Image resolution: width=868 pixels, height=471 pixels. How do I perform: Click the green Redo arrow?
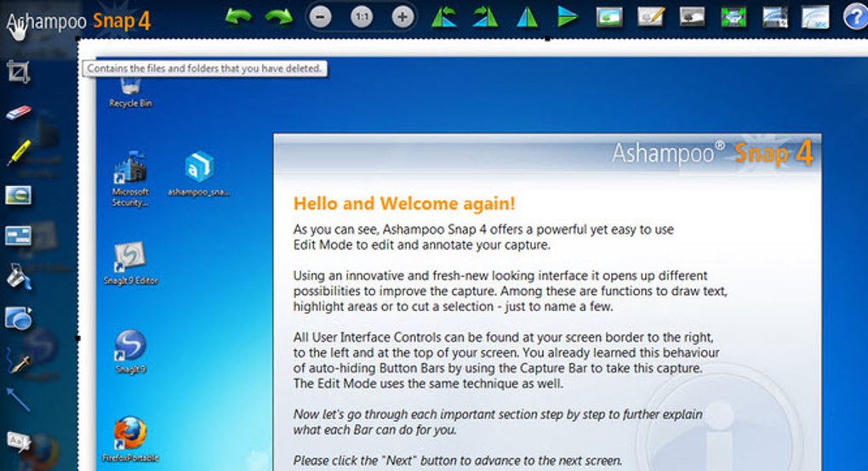pos(279,17)
